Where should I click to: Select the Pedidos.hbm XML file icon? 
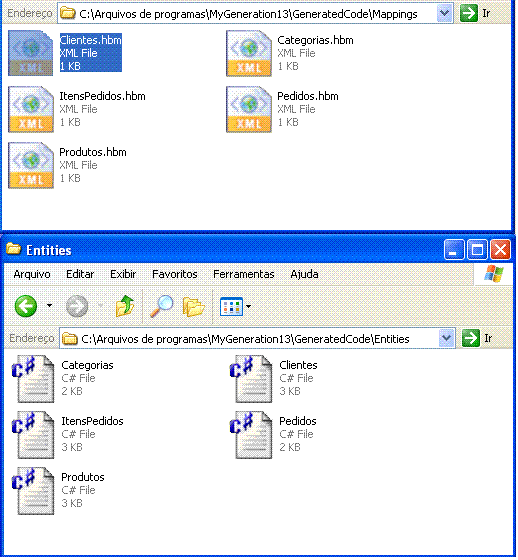point(249,109)
